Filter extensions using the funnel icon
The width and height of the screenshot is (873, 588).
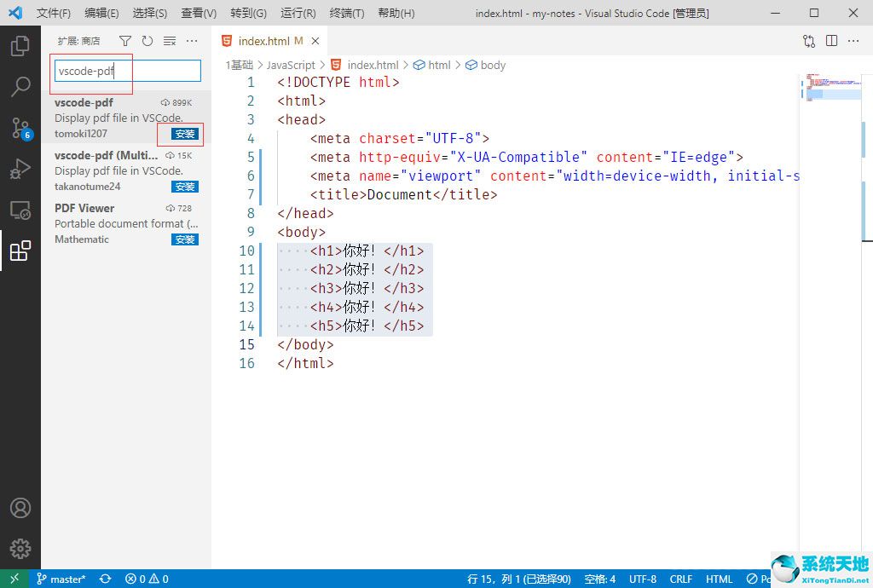124,40
